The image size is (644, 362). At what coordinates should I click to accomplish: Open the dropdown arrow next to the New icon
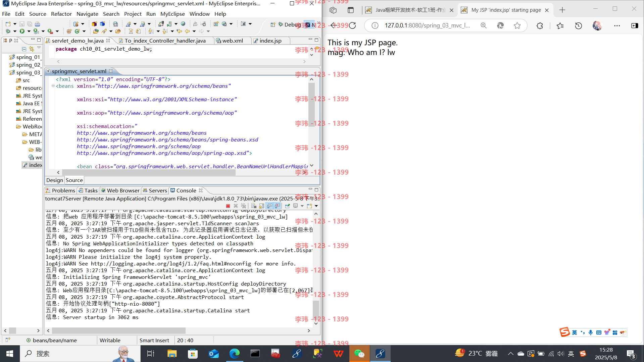(x=15, y=24)
